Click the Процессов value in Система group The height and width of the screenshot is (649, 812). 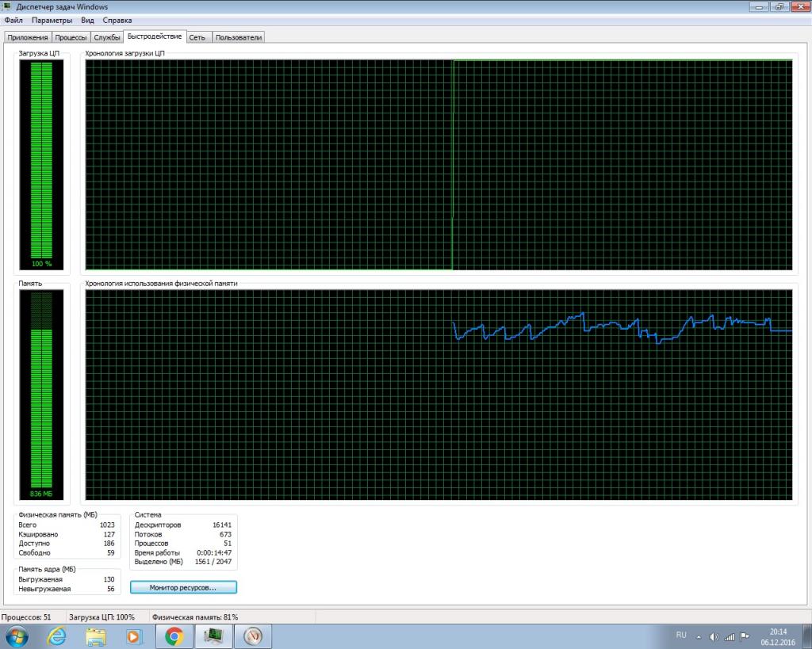tap(228, 544)
